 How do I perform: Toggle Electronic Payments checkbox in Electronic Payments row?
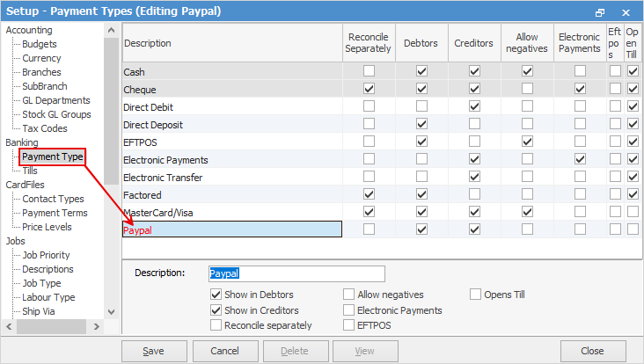(580, 159)
